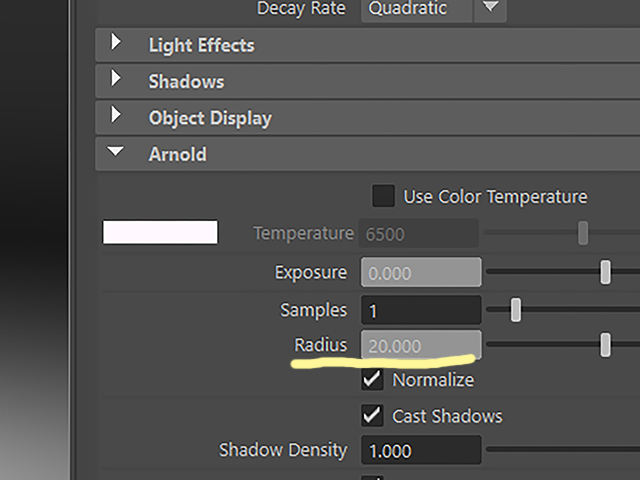Click the Exposure slider handle

coord(605,272)
